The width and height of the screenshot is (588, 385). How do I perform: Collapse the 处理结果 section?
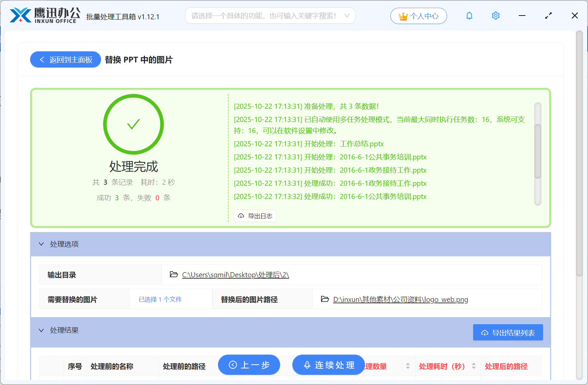(41, 330)
